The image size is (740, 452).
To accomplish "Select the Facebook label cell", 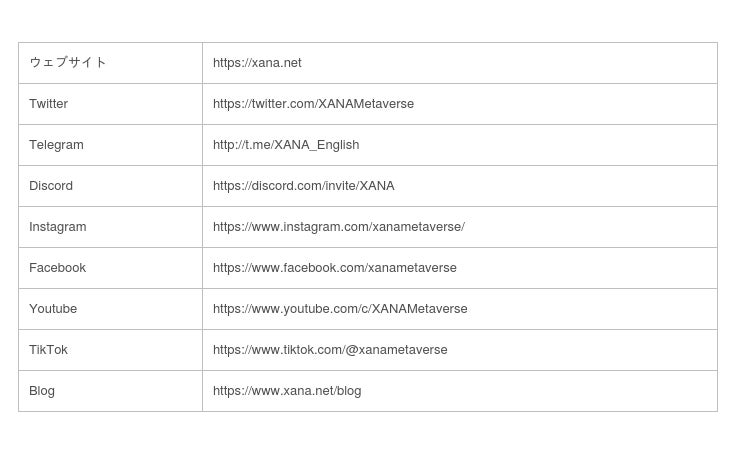I will (57, 268).
